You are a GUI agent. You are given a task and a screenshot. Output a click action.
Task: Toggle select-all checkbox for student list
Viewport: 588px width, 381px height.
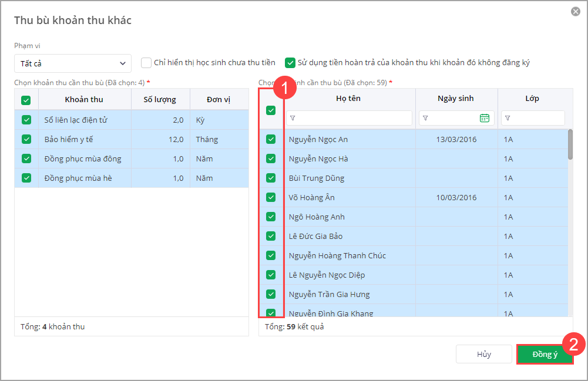click(271, 110)
